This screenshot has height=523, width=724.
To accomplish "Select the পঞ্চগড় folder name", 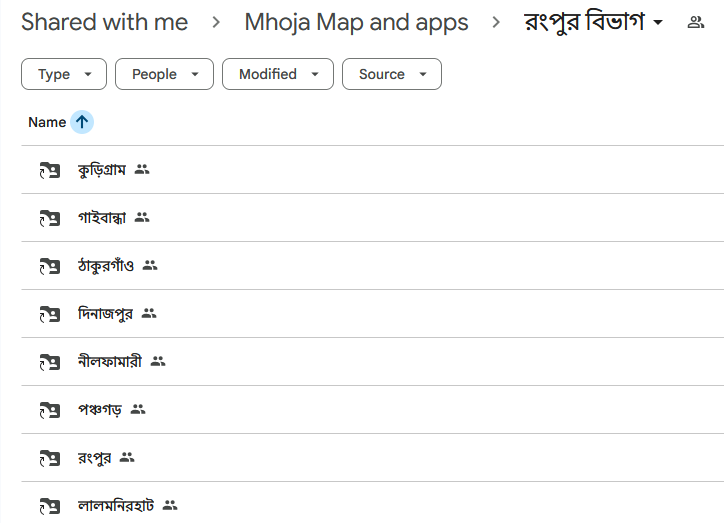I will pos(100,409).
